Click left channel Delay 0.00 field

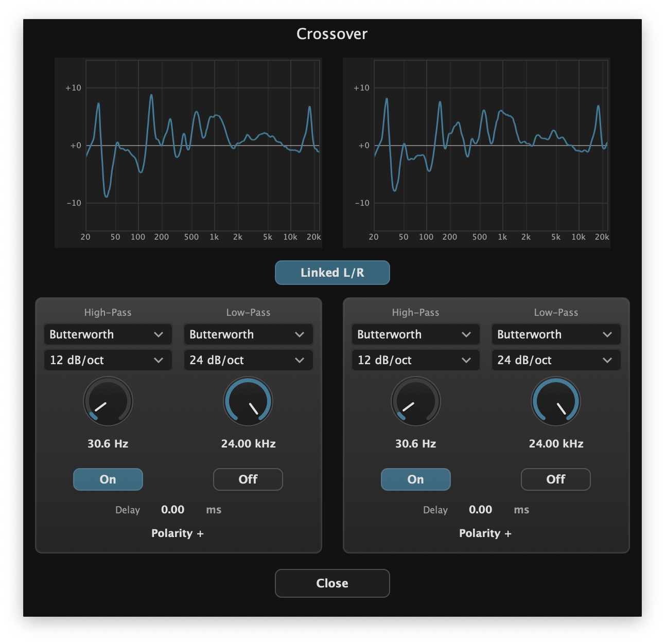tap(172, 510)
